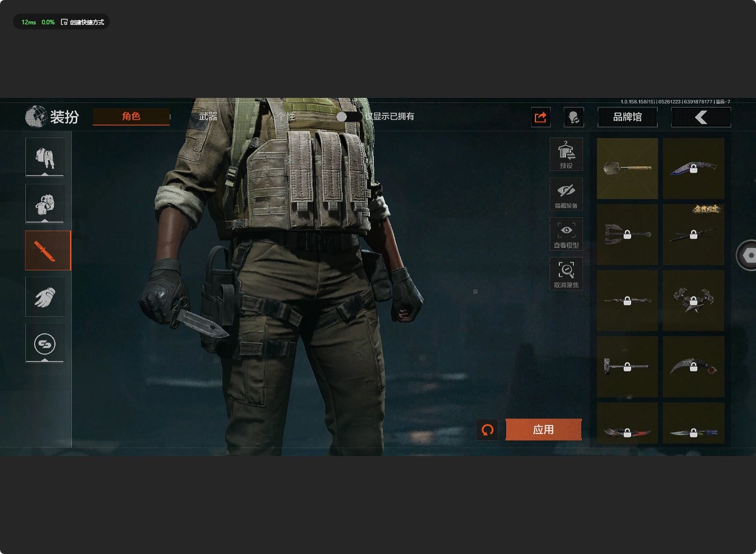Click 查看模型 to view the model
The width and height of the screenshot is (756, 554).
coord(566,234)
